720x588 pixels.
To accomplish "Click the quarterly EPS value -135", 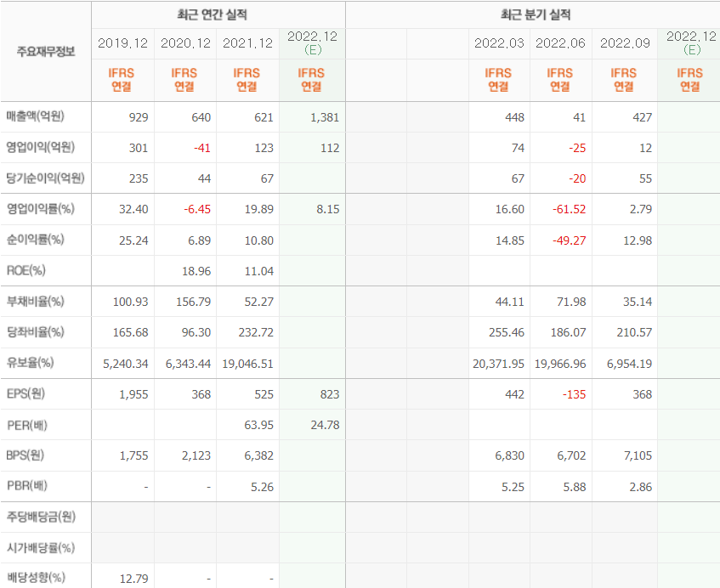I will tap(574, 394).
